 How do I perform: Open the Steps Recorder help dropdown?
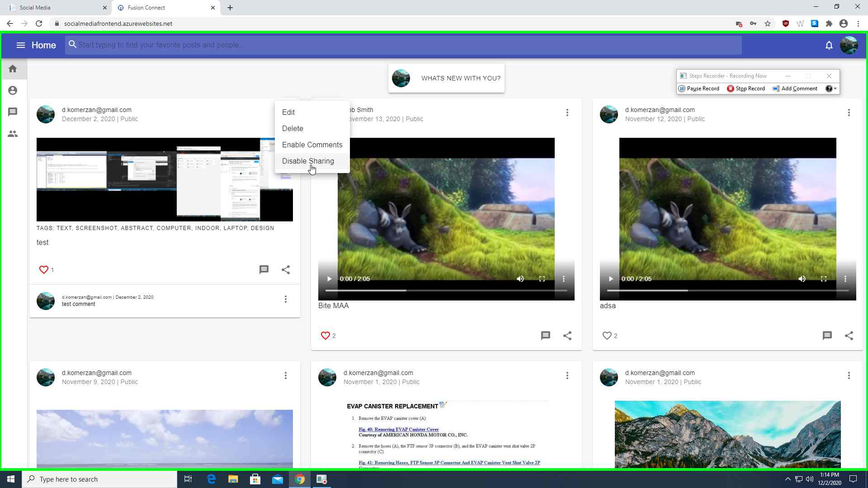click(x=831, y=89)
